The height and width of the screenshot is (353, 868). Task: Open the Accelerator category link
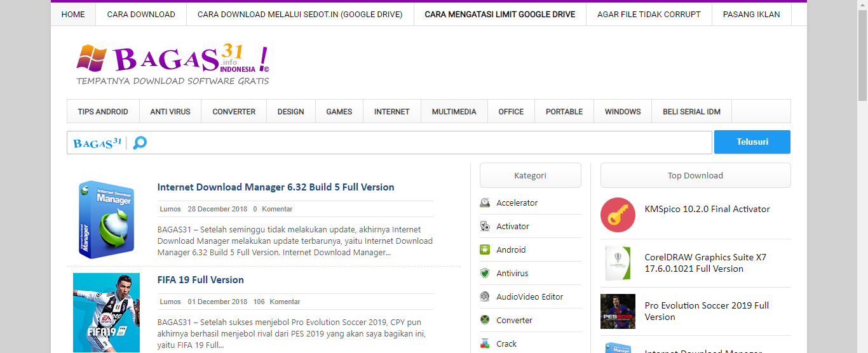517,203
